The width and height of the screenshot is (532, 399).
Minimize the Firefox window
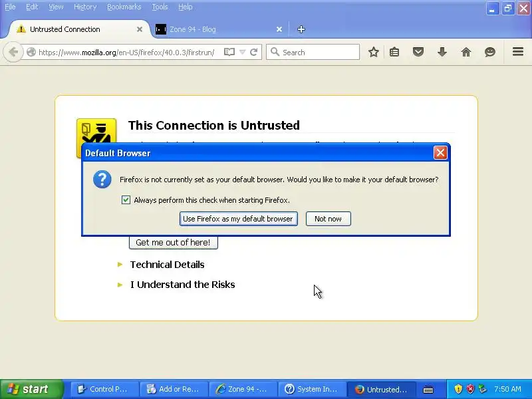click(492, 9)
